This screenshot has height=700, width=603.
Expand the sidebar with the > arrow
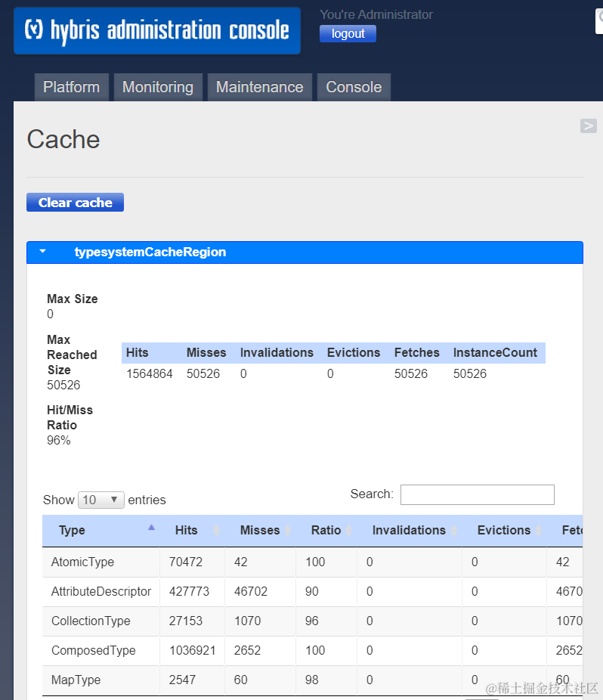pos(589,126)
